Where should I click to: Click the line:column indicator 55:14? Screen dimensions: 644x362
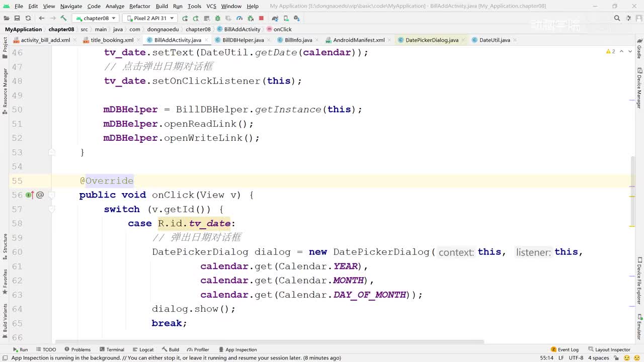(547, 358)
